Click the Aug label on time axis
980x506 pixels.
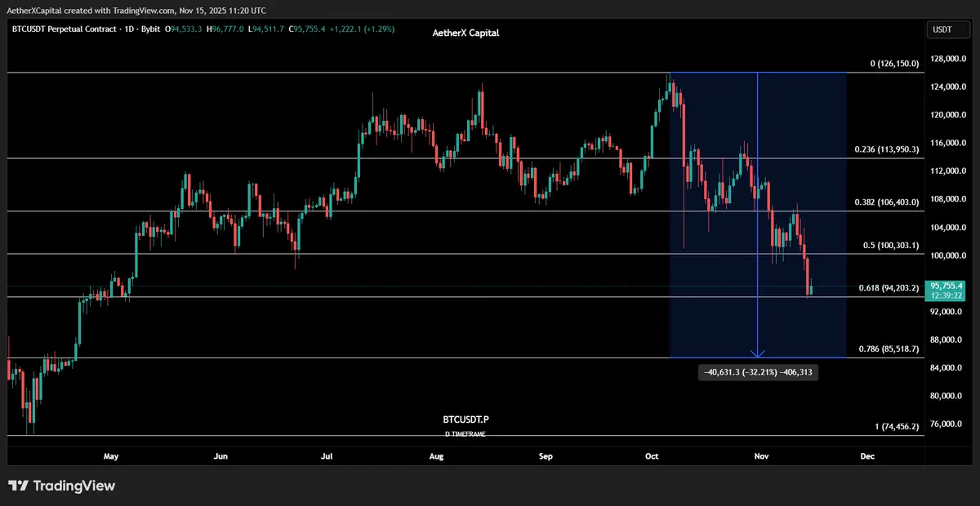(x=436, y=457)
